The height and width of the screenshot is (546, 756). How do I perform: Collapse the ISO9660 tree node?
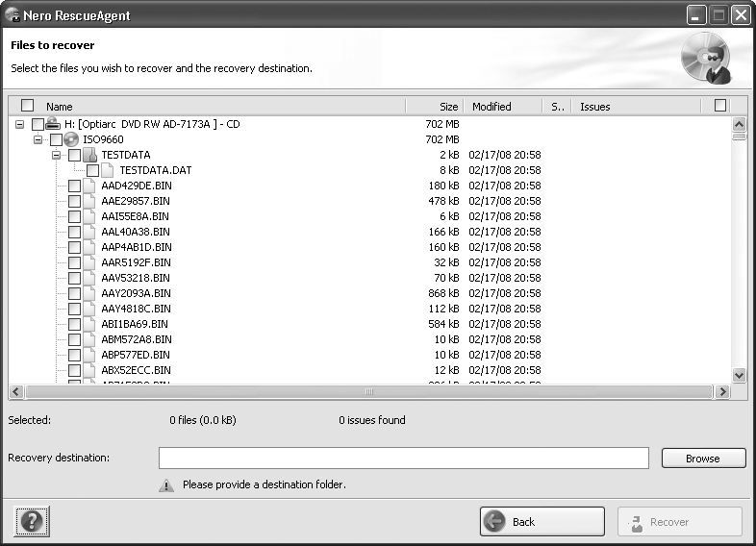[x=38, y=139]
